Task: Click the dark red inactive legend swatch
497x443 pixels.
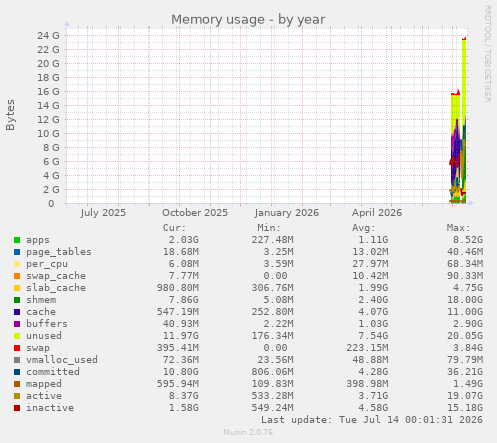Action: point(17,408)
